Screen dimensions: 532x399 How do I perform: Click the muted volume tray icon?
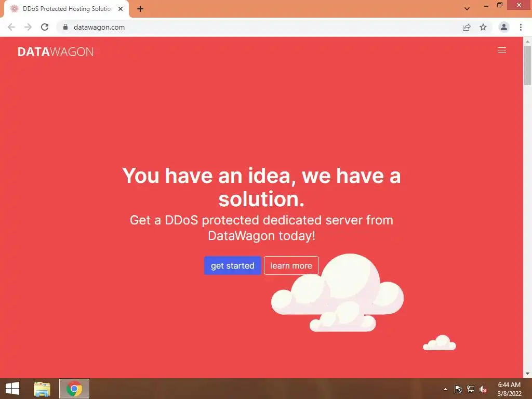(483, 389)
